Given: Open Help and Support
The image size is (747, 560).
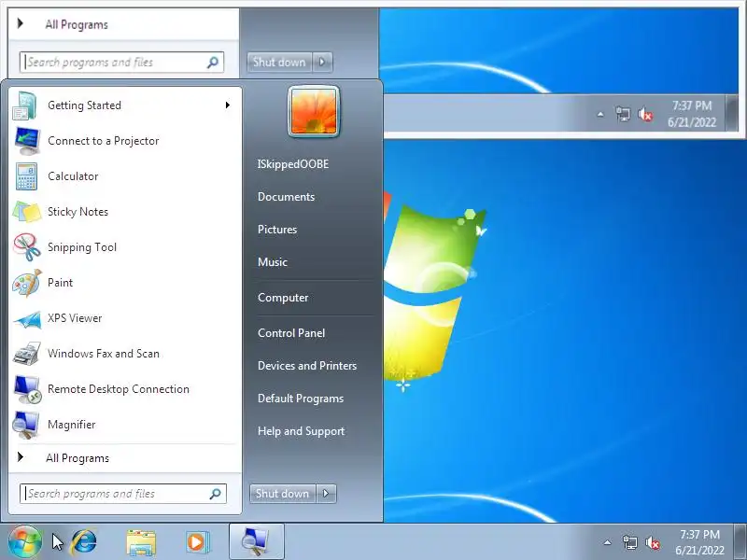Looking at the screenshot, I should (301, 431).
